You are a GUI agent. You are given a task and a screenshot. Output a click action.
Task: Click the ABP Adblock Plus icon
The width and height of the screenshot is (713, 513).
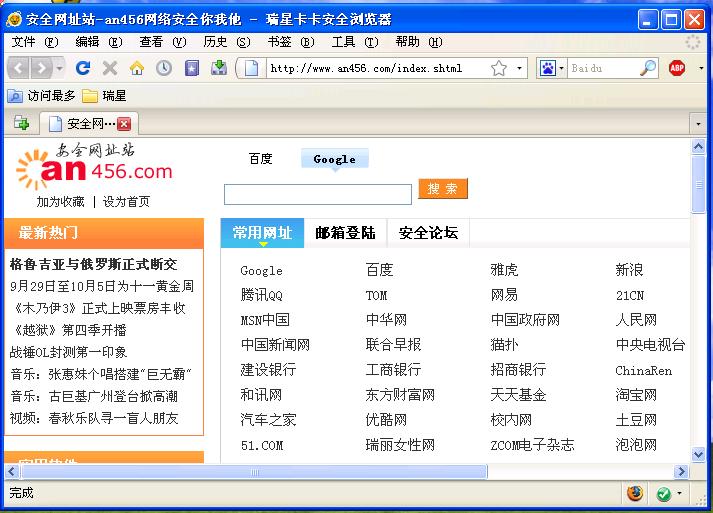(677, 68)
